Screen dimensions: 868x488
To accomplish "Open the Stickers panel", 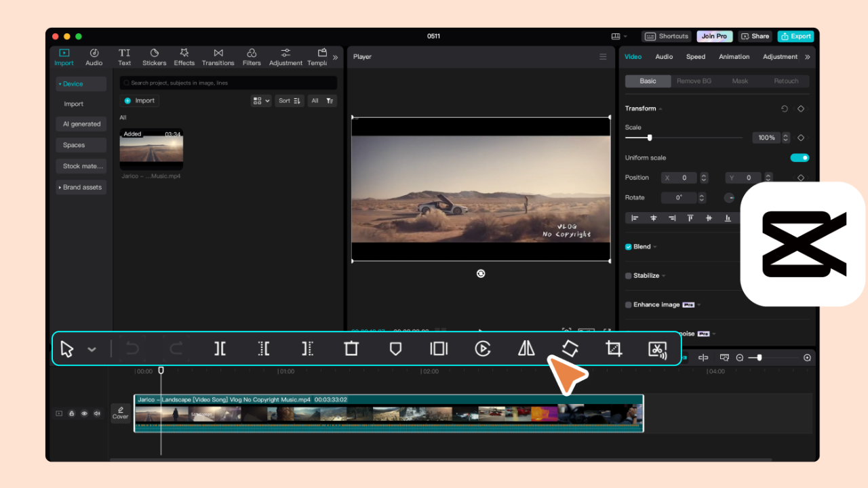I will coord(154,57).
